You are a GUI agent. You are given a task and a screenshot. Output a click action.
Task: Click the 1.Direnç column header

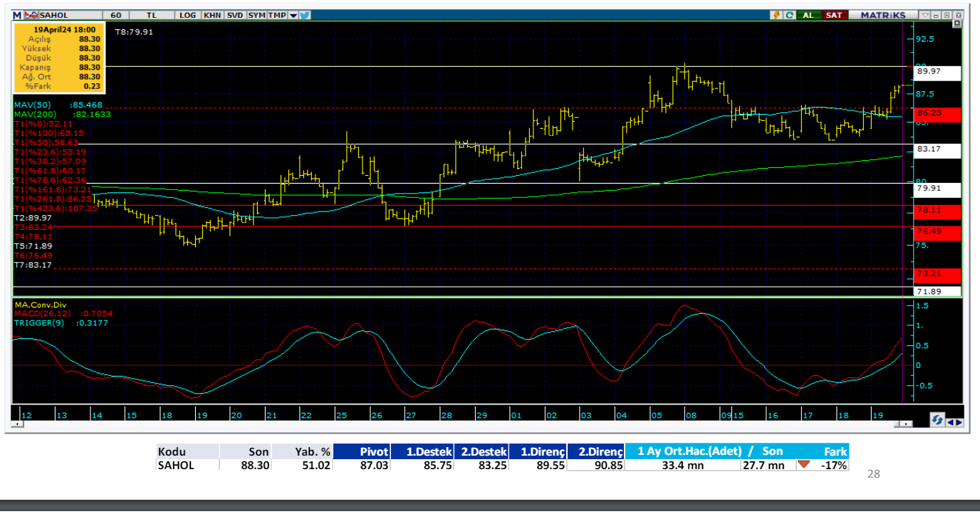(538, 451)
